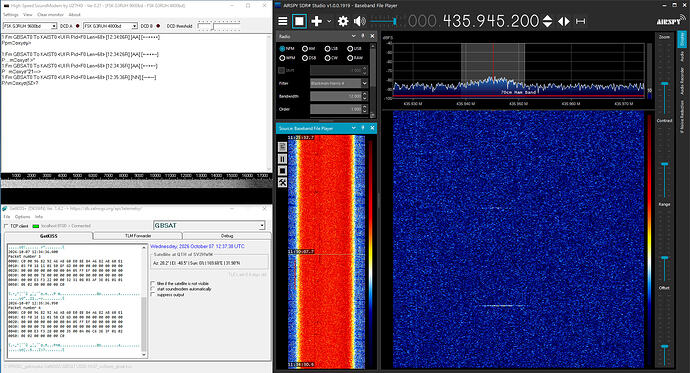This screenshot has width=690, height=373.
Task: Stop SDR# playback with the square button
Action: 299,21
